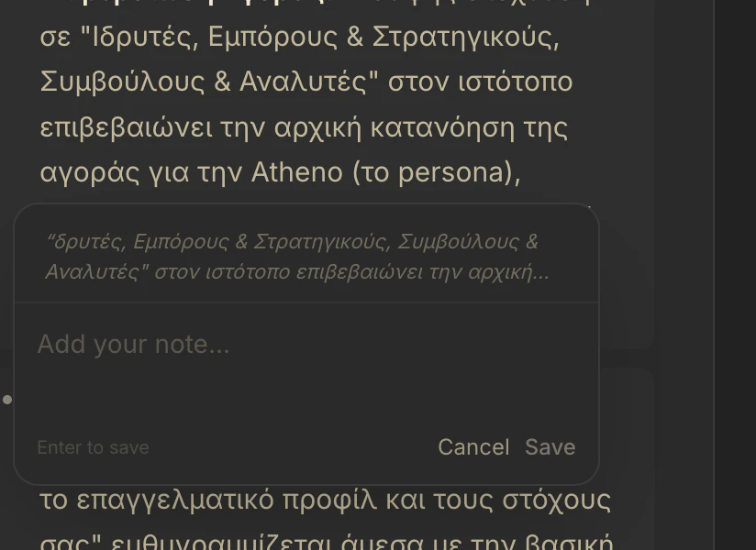Click the small gray dot marker at left edge

[7, 400]
